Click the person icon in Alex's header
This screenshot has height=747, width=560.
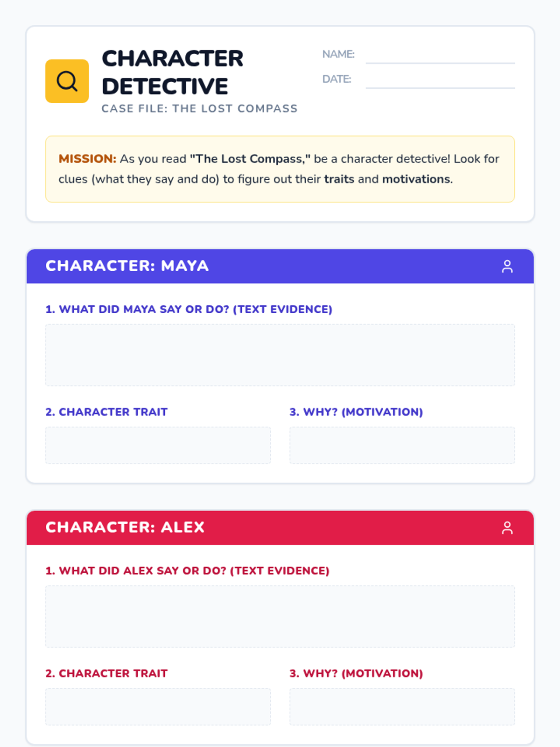coord(507,528)
